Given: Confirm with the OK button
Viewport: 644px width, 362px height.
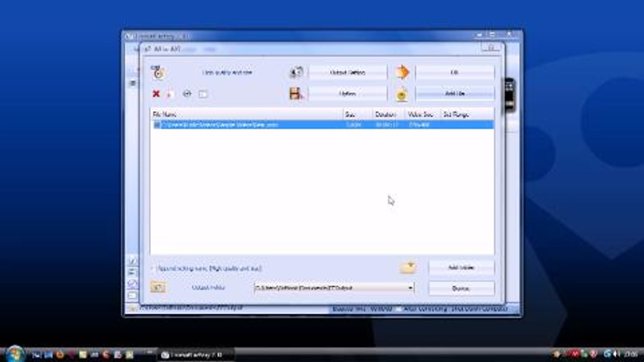Looking at the screenshot, I should pos(455,72).
